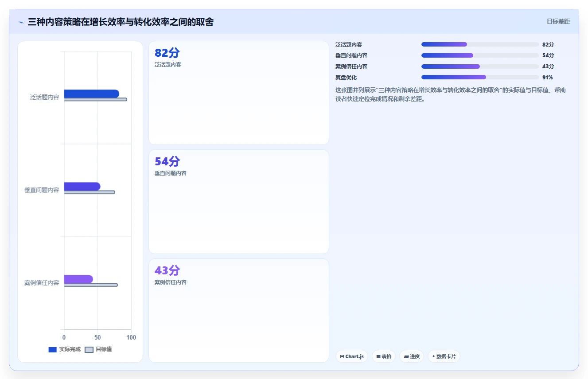Click the x-axis tick label 0
Screen dimensions: 588x379
coord(64,337)
